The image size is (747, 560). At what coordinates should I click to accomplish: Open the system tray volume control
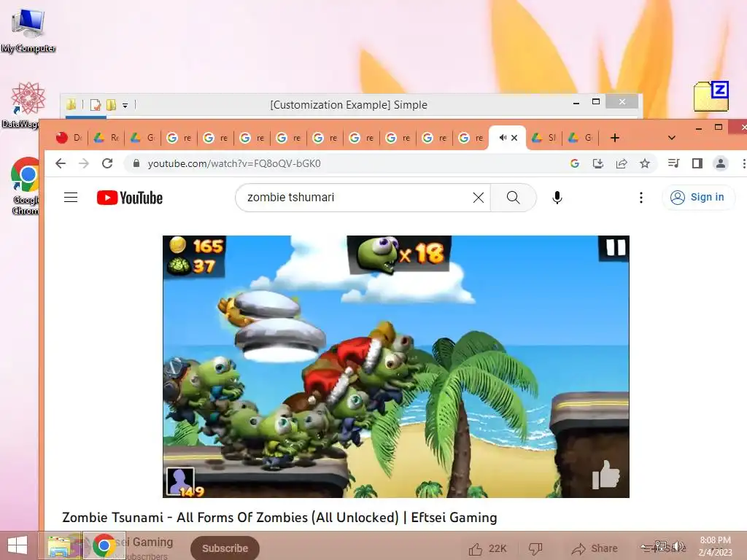[678, 546]
